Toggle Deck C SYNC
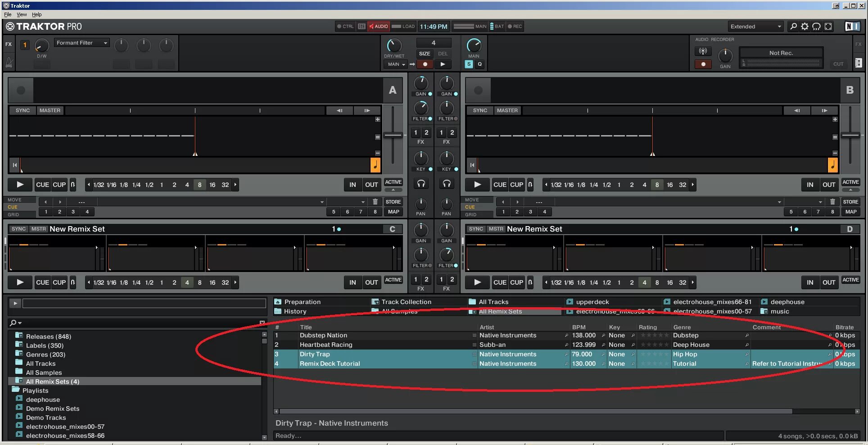 pos(19,229)
